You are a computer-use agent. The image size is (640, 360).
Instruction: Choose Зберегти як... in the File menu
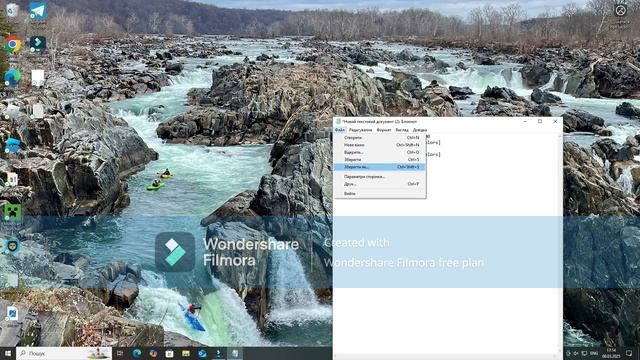point(380,167)
